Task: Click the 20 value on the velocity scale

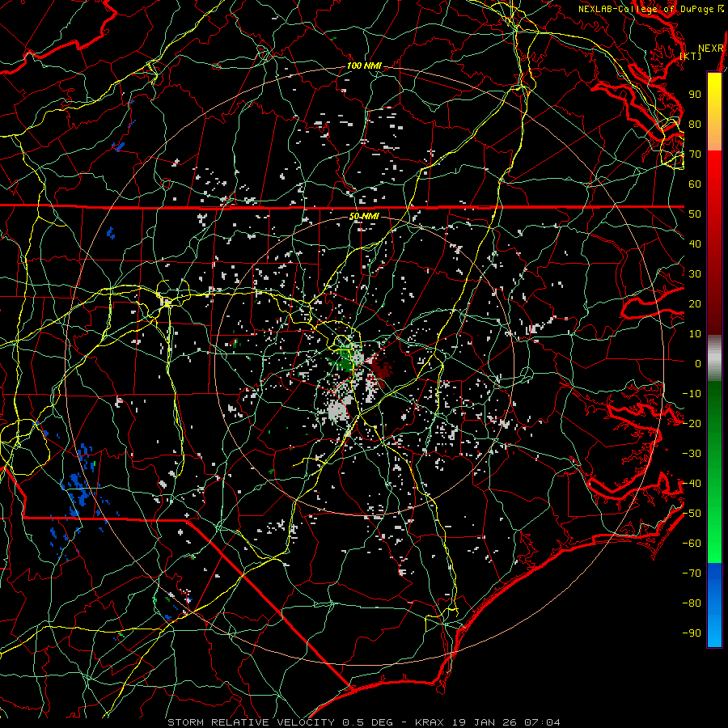Action: click(x=695, y=304)
